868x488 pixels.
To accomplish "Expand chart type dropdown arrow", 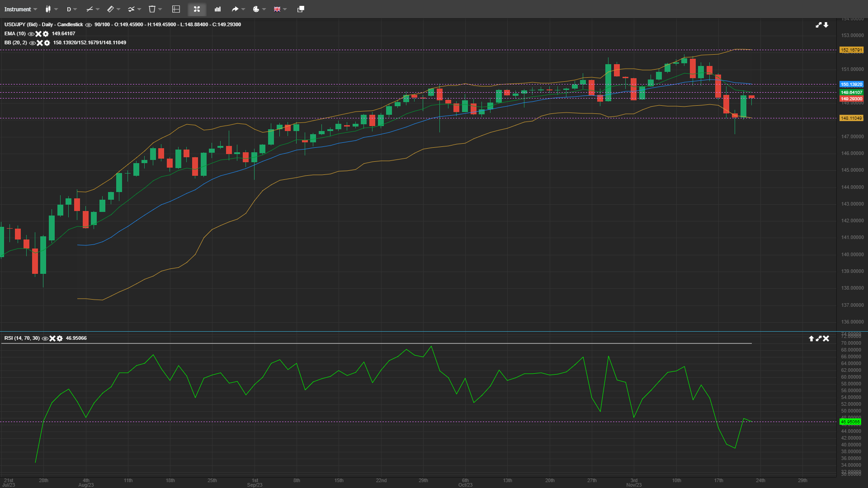I will (56, 9).
